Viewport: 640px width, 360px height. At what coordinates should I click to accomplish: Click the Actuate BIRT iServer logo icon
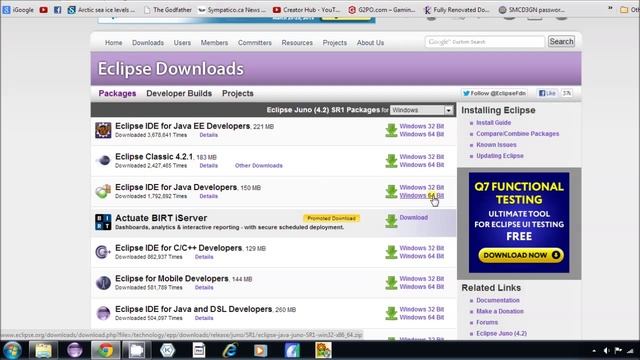pos(103,222)
